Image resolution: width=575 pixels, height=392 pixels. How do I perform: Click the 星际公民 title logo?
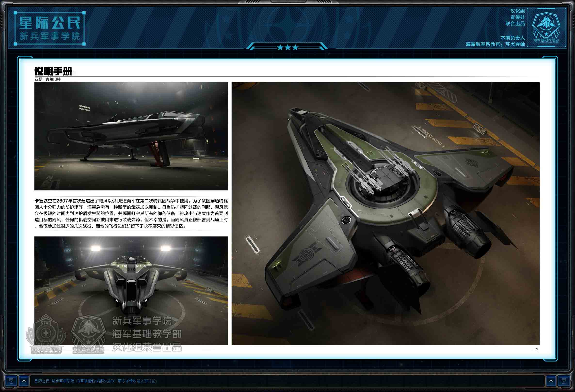pyautogui.click(x=50, y=23)
